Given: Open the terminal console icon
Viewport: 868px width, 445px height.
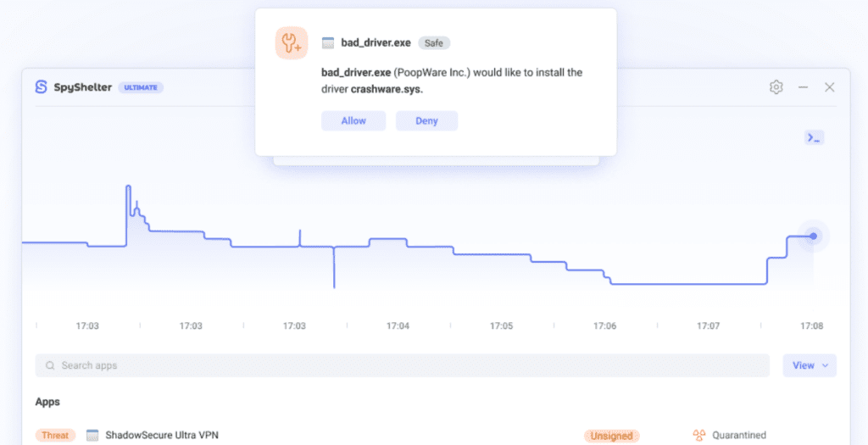Looking at the screenshot, I should click(814, 137).
